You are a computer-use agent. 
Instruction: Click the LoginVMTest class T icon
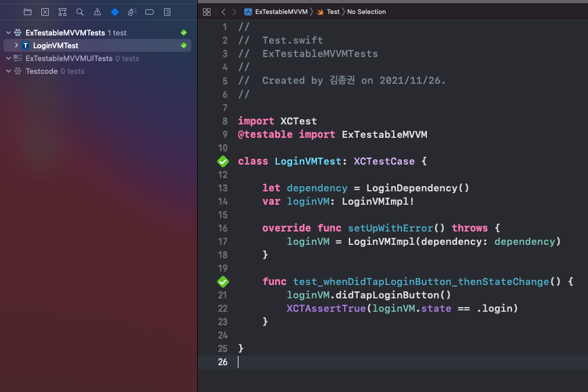(x=26, y=45)
